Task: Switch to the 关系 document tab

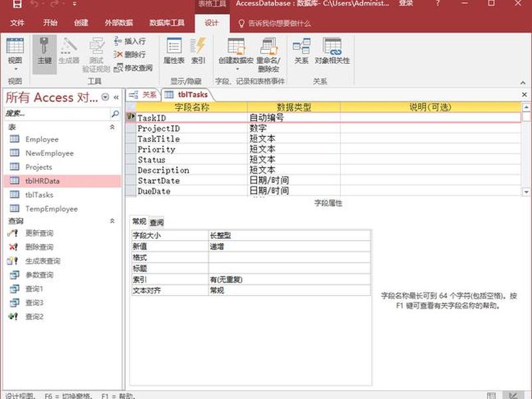Action: (x=142, y=94)
